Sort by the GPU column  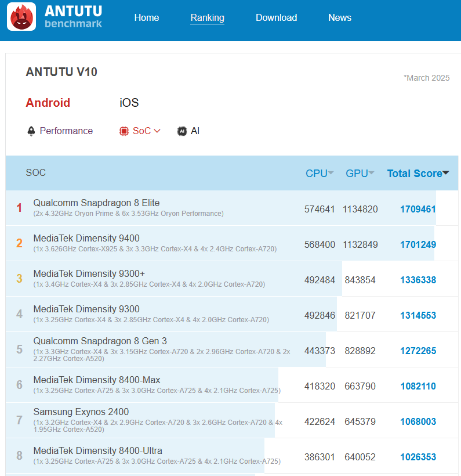[360, 174]
